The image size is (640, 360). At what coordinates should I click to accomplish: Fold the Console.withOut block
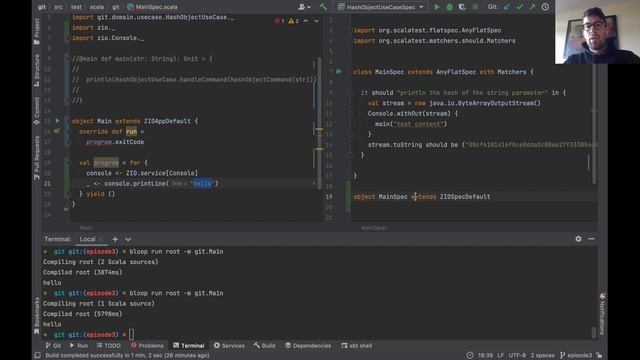[350, 113]
